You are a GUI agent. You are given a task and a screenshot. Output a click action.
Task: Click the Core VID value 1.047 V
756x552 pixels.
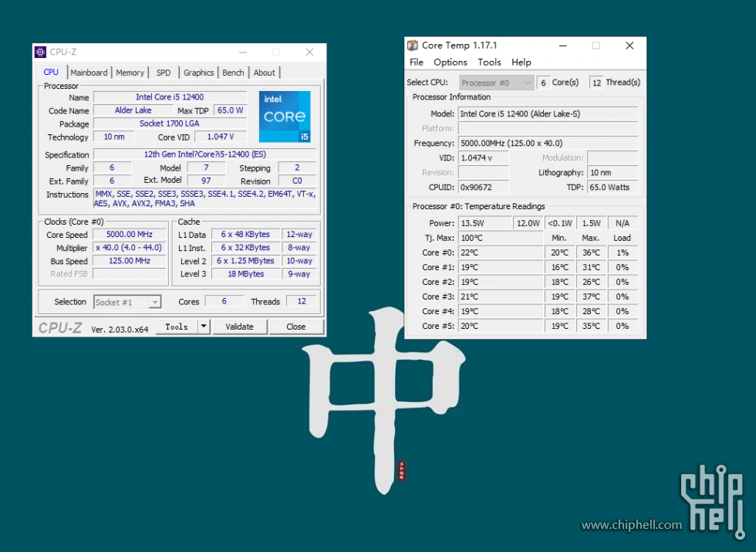click(221, 137)
